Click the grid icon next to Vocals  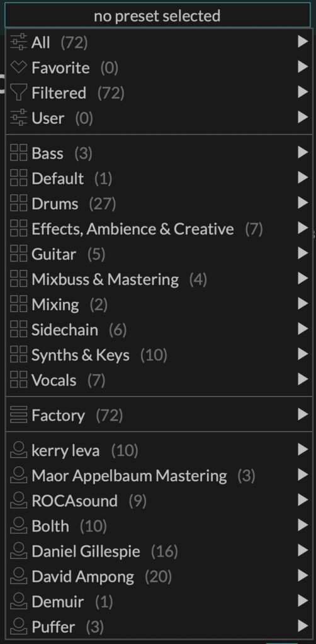(x=18, y=379)
